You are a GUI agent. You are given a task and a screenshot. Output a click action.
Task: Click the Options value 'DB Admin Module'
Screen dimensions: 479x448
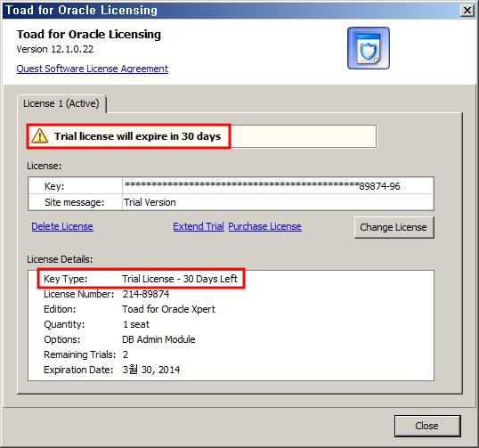pos(158,339)
